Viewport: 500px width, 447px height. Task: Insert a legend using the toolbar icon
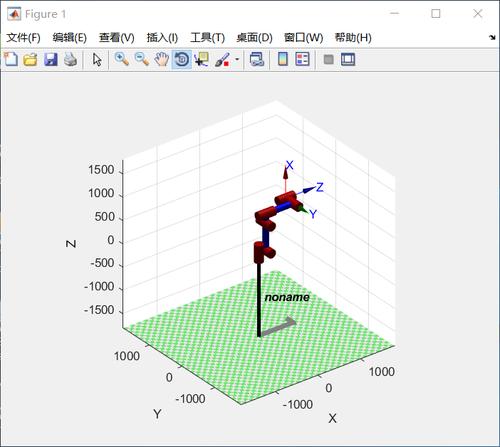303,60
